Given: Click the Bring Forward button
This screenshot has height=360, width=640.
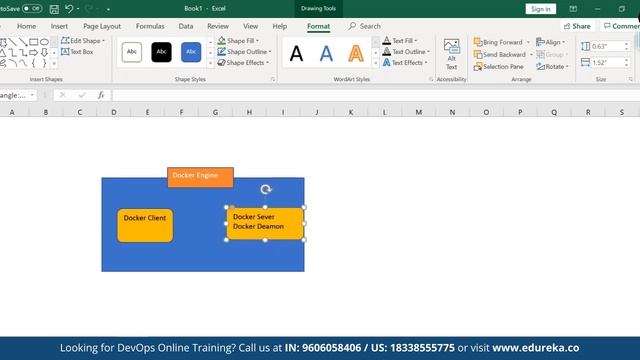Looking at the screenshot, I should 498,42.
